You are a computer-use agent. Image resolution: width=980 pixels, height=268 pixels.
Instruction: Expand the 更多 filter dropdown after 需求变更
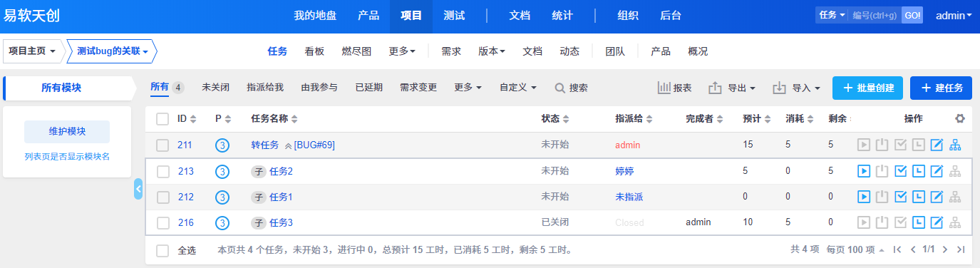pyautogui.click(x=468, y=88)
